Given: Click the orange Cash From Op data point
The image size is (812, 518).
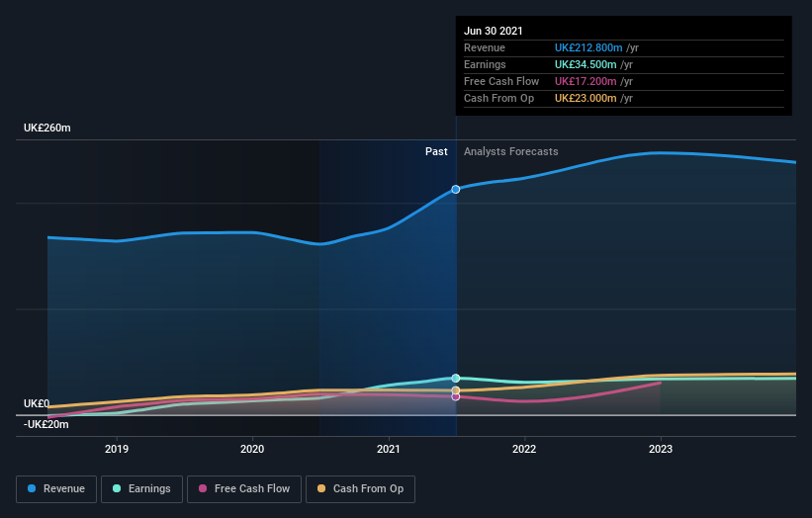Looking at the screenshot, I should pyautogui.click(x=456, y=390).
